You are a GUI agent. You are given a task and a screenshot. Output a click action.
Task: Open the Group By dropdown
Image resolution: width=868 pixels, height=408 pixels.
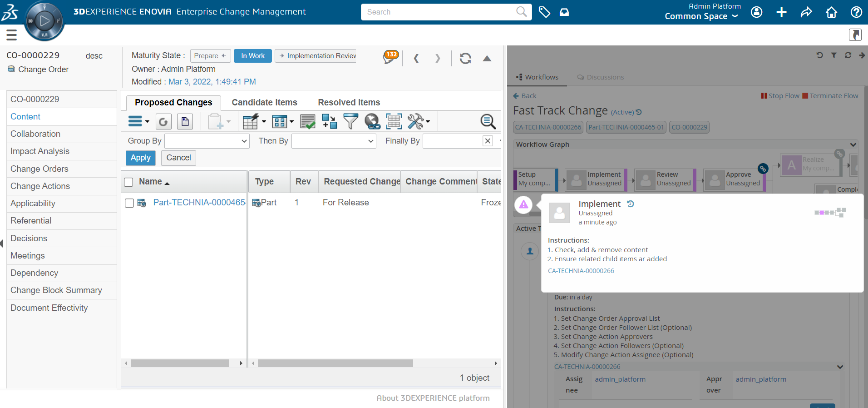pyautogui.click(x=207, y=141)
